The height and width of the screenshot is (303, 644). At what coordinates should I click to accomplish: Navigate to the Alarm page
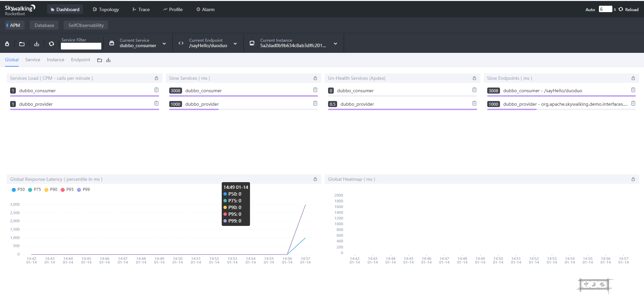point(205,9)
